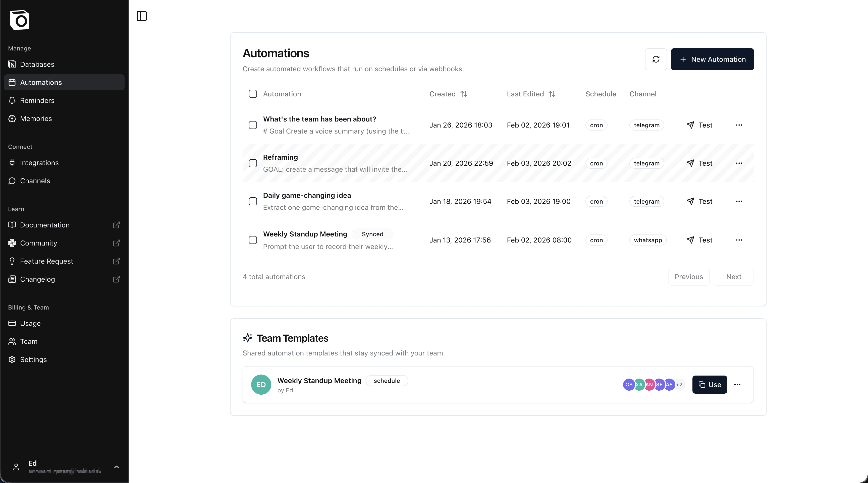Open template more options ellipsis
Screen dimensions: 868x483
pyautogui.click(x=737, y=385)
